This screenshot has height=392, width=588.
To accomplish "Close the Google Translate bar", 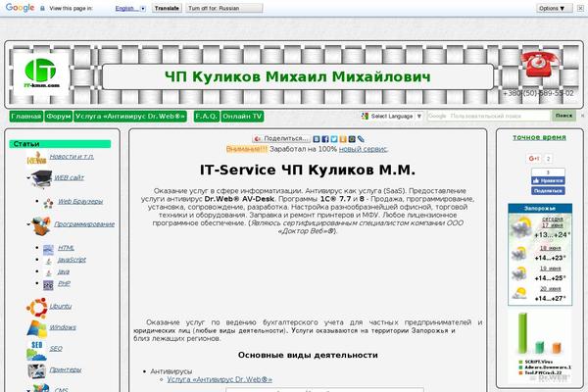I will click(580, 8).
